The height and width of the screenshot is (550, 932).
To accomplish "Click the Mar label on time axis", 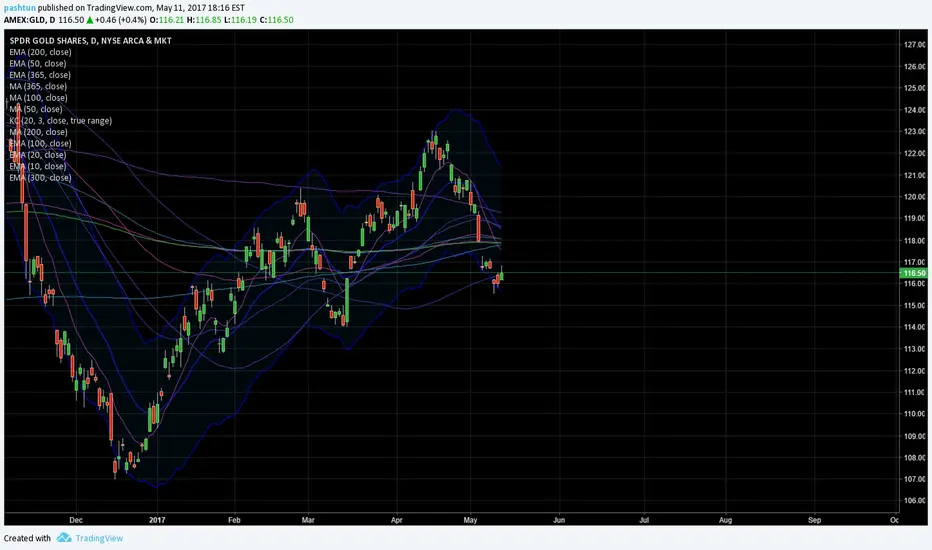I will [308, 520].
